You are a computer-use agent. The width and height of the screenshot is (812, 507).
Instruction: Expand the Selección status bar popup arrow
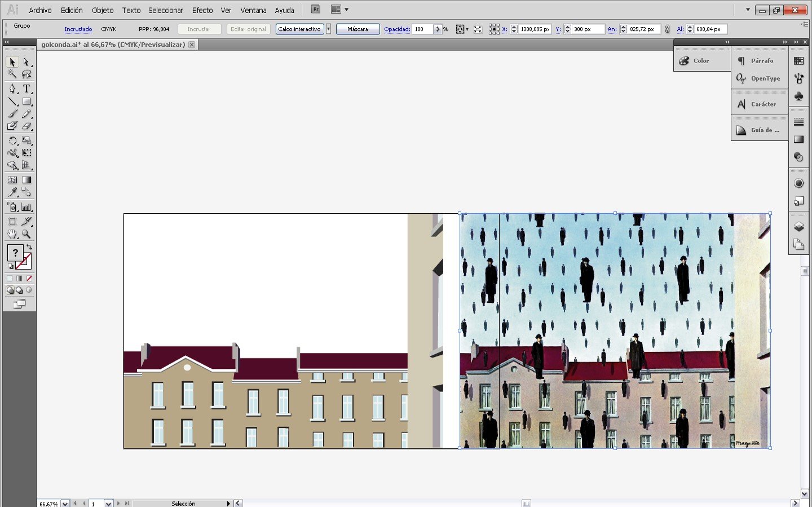(x=228, y=504)
